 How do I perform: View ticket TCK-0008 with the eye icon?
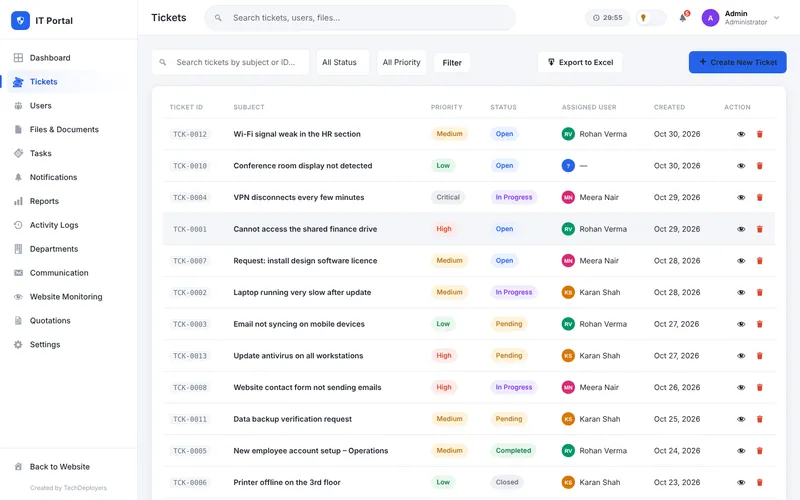[741, 387]
